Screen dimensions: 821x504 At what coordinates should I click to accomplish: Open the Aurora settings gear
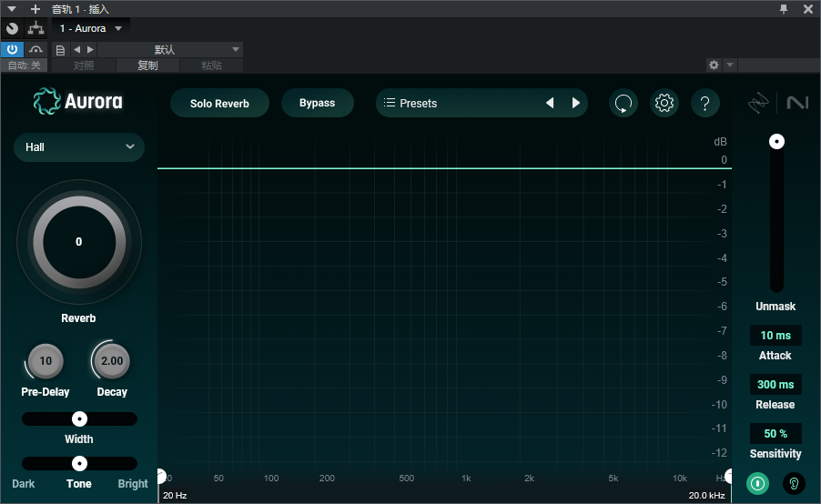(664, 103)
